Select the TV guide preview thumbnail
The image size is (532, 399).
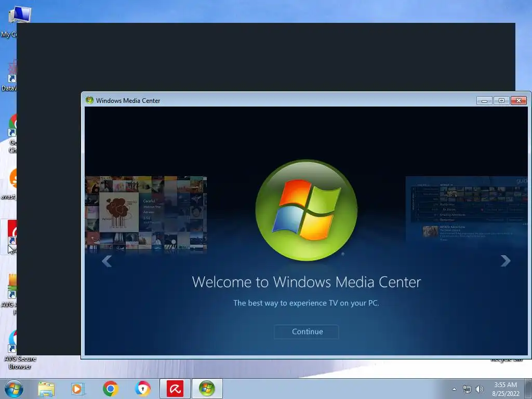467,209
